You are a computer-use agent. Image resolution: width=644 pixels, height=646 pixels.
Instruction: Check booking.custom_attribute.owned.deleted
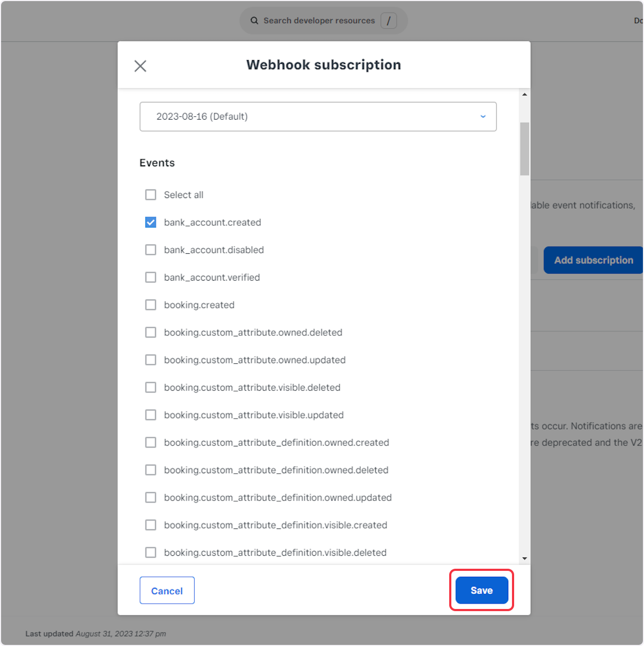pyautogui.click(x=151, y=333)
